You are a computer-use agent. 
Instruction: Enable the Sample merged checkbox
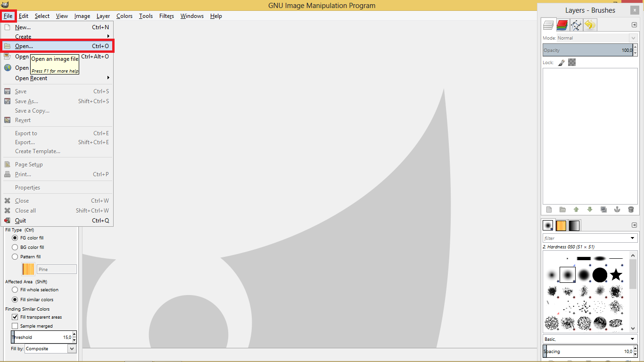15,326
